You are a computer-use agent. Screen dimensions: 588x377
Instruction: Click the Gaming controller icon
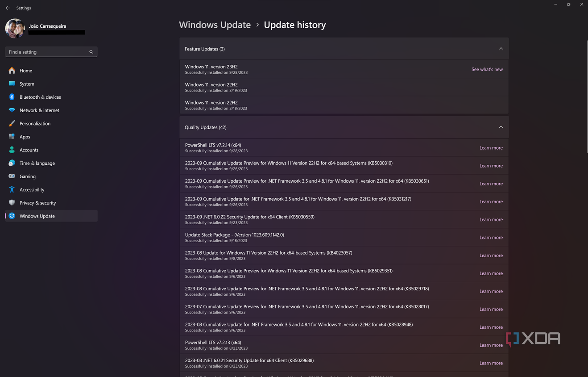click(12, 176)
